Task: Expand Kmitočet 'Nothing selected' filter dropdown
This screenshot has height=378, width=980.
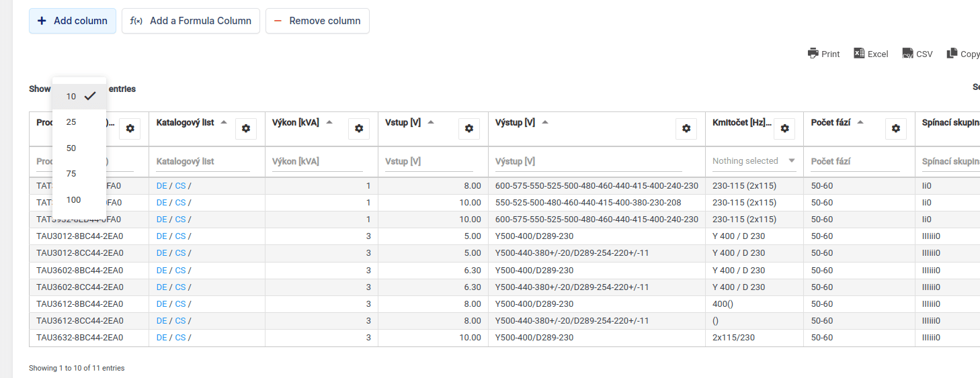Action: (x=754, y=161)
